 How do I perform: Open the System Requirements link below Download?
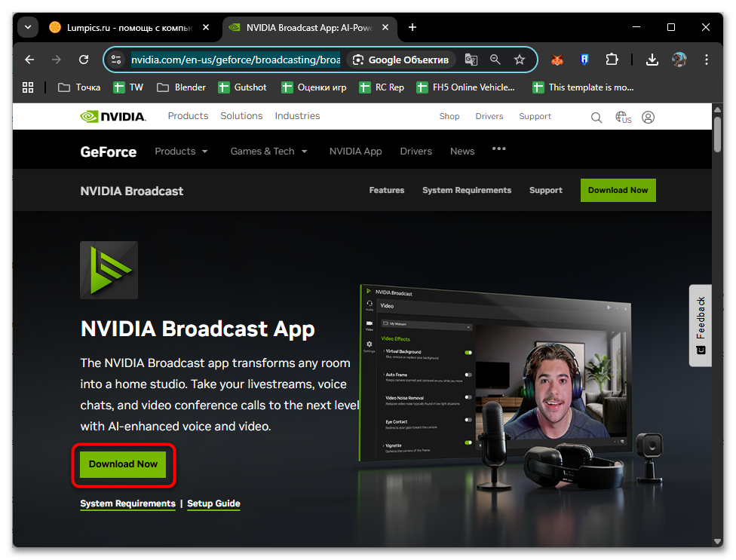point(127,503)
